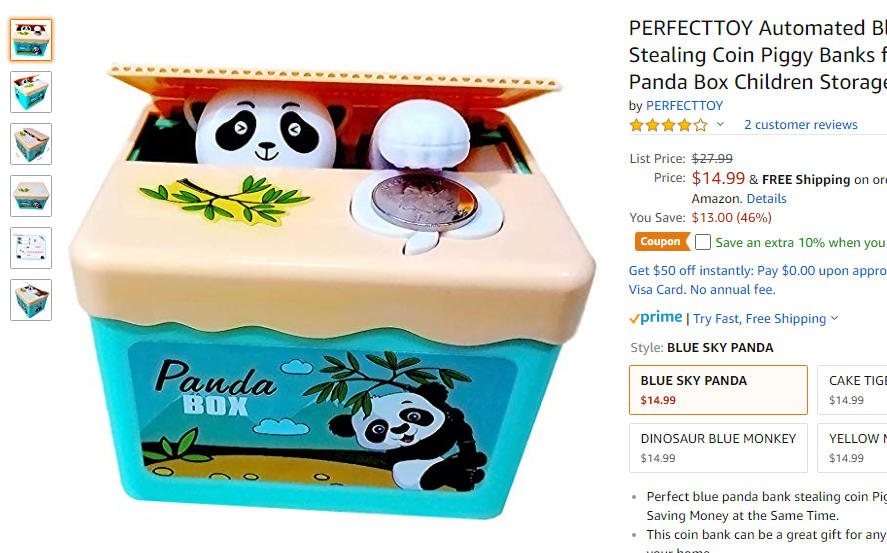The height and width of the screenshot is (553, 887).
Task: Select the CAKE TIGER style option
Action: (852, 390)
